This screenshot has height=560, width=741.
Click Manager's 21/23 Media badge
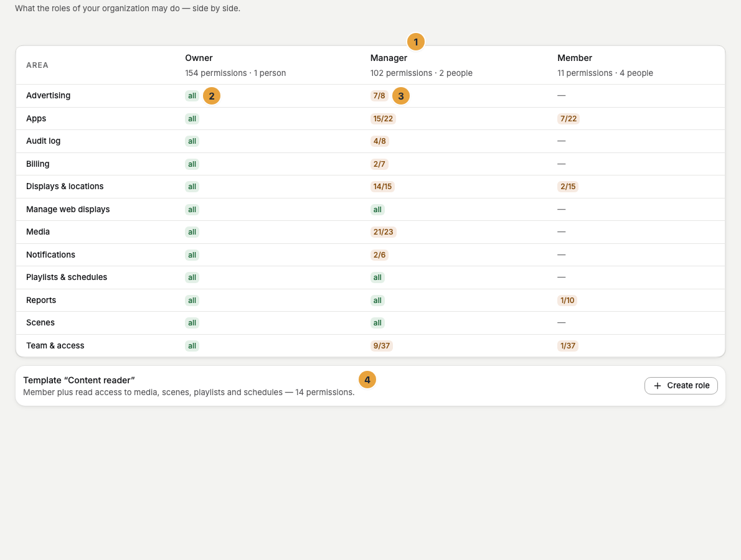tap(383, 232)
